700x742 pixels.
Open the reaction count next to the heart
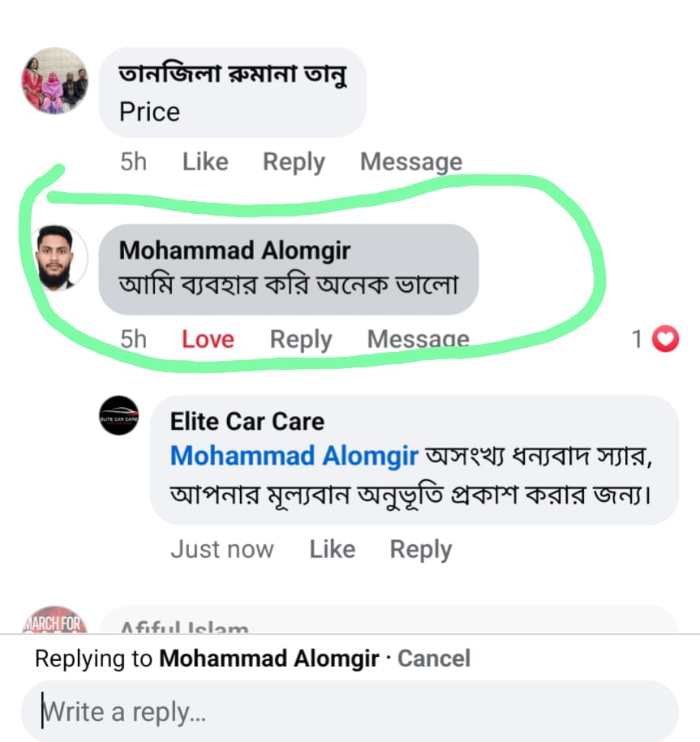point(638,338)
